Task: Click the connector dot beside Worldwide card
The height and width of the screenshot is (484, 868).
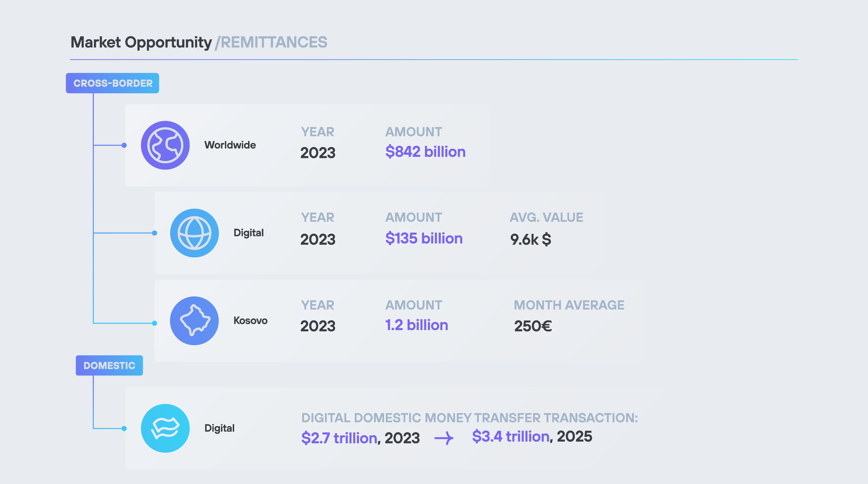Action: [124, 145]
